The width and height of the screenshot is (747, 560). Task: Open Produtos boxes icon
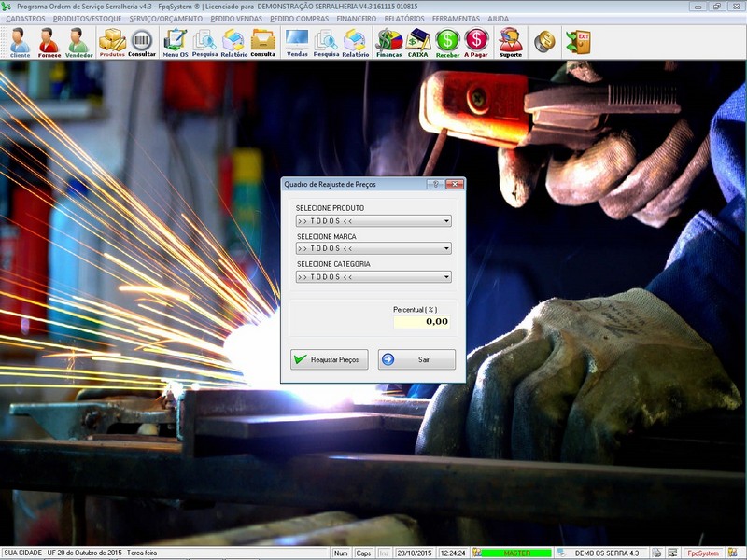(x=112, y=42)
